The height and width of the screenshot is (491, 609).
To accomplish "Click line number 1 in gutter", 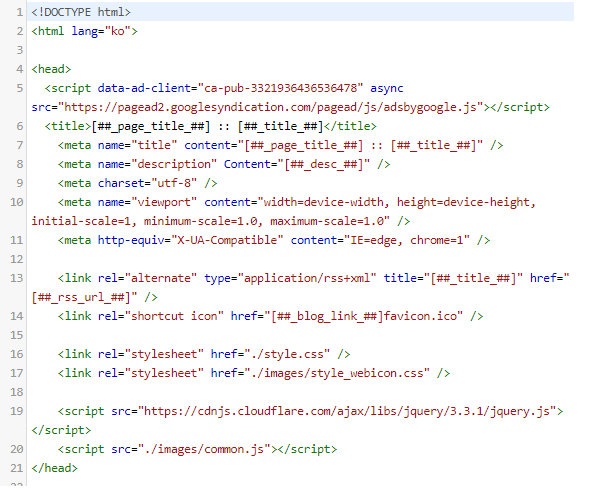I will (19, 12).
